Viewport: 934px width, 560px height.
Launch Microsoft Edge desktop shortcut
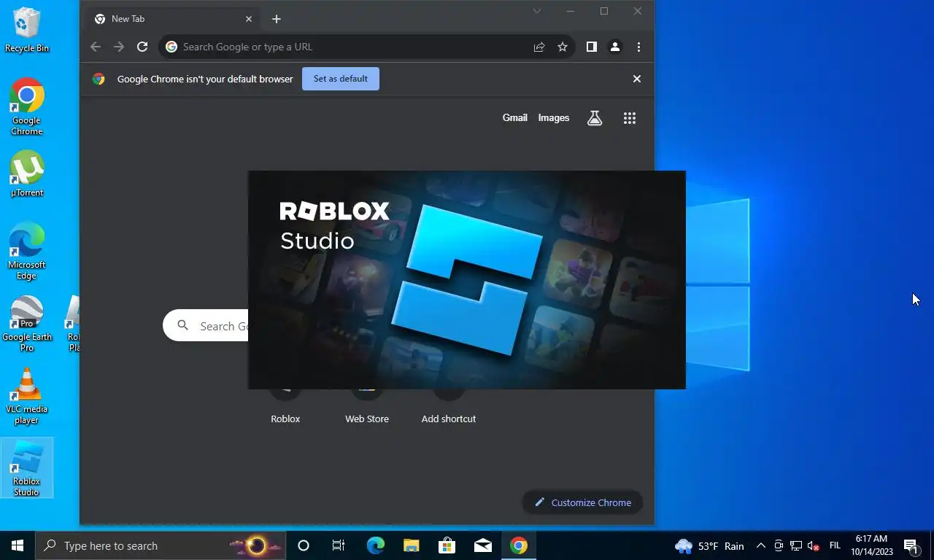(27, 251)
